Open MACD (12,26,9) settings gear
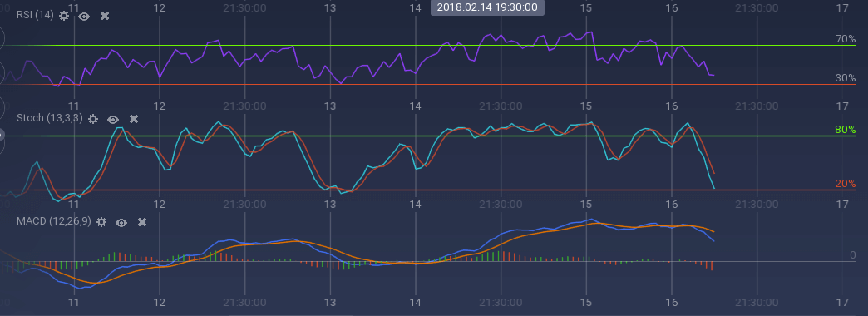Viewport: 868px width, 316px height. [101, 222]
